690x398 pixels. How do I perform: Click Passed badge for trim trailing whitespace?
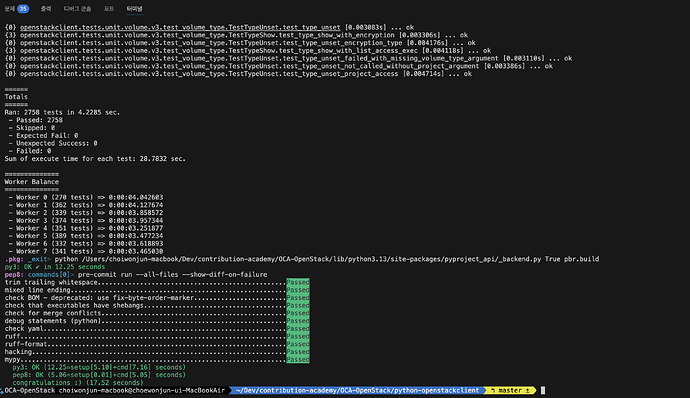click(x=298, y=282)
